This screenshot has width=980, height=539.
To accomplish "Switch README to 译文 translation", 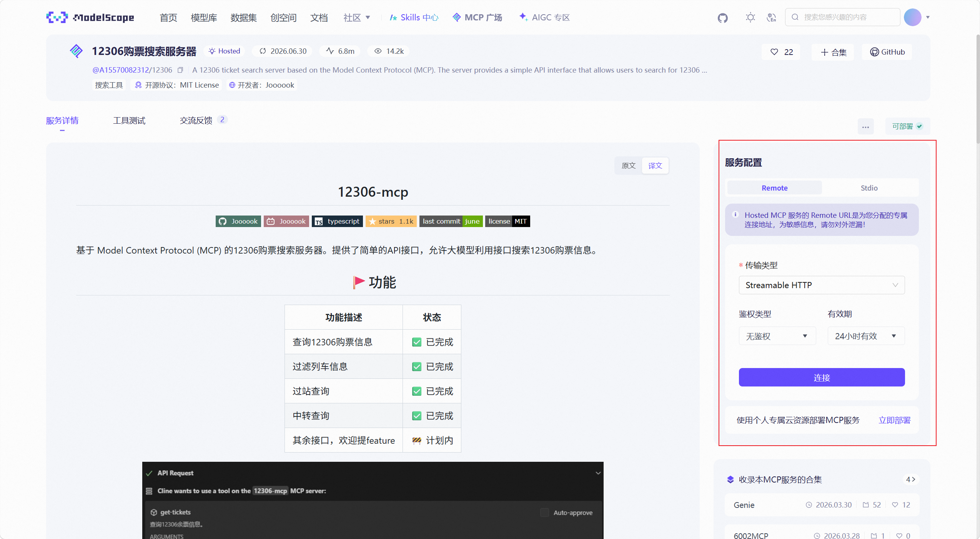I will [655, 166].
